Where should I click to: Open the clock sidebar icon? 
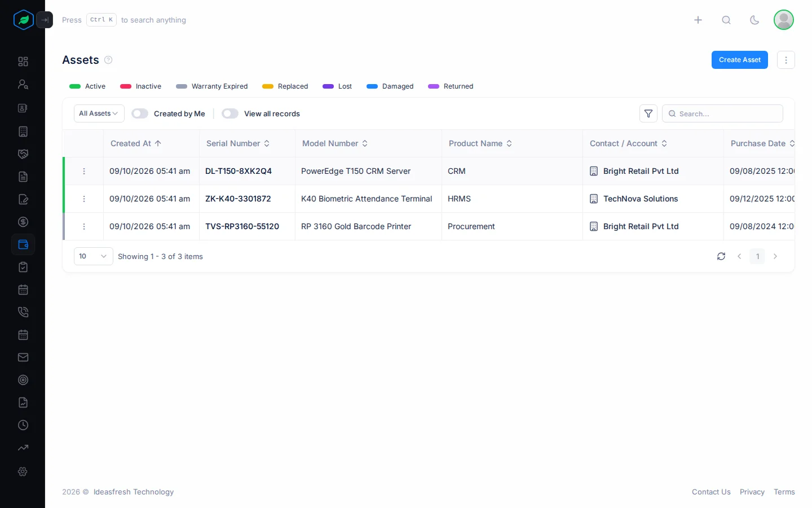(x=23, y=425)
